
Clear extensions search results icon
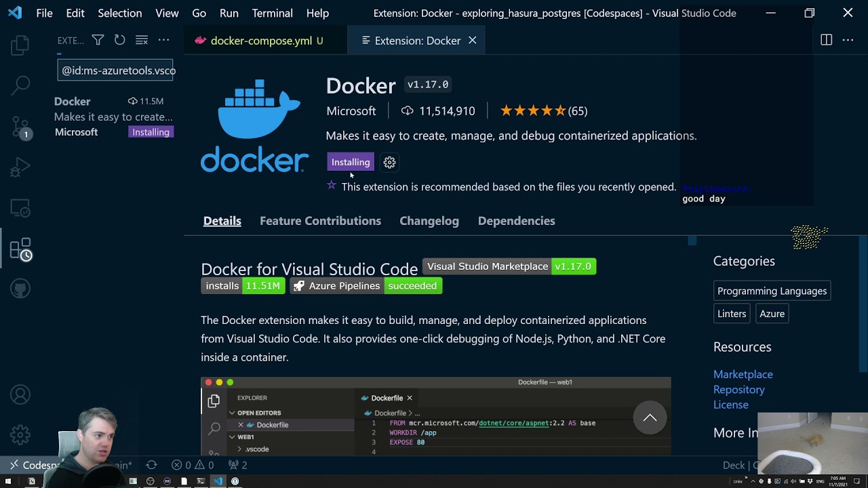141,41
